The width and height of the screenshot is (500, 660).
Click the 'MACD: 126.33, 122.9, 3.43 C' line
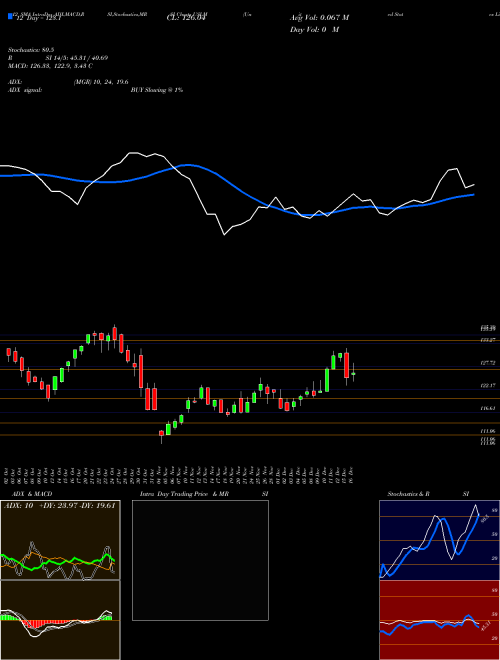pyautogui.click(x=50, y=66)
